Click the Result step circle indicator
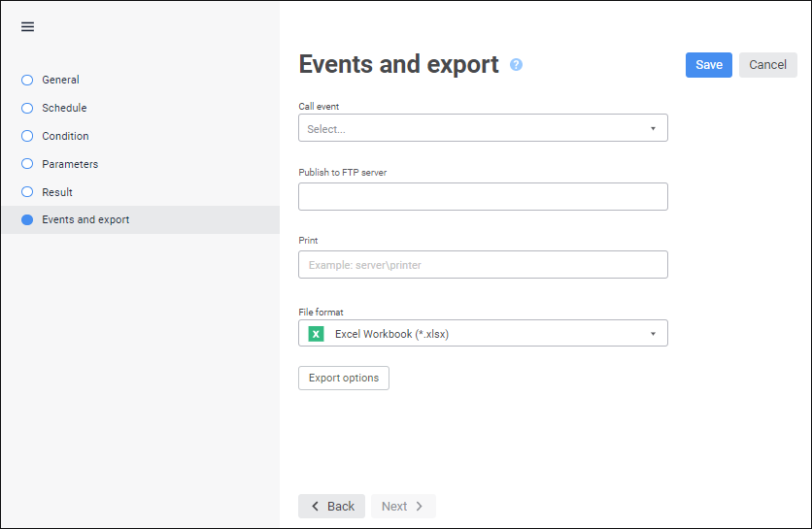This screenshot has width=812, height=529. pyautogui.click(x=27, y=192)
